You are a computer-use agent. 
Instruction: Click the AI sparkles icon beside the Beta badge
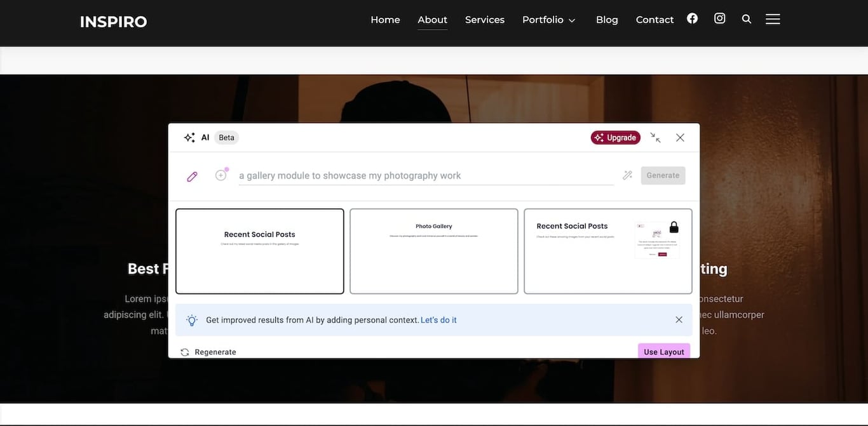pos(189,136)
